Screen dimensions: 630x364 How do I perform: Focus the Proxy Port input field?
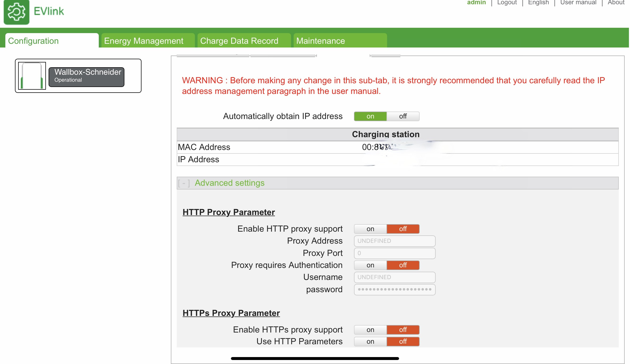[x=395, y=253]
